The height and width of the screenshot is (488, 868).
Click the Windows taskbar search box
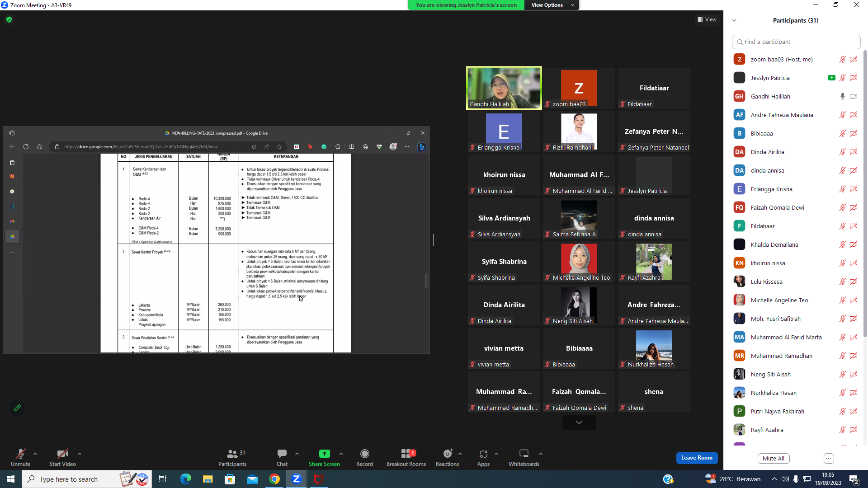[87, 479]
